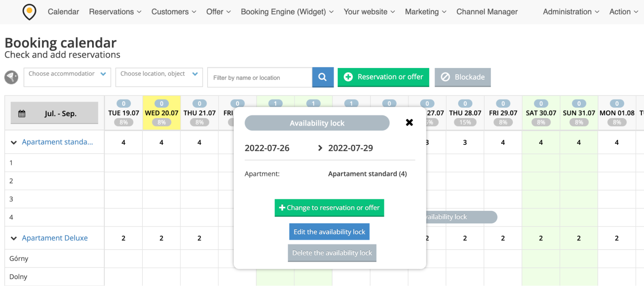Click the green Reservation or offer button

pos(383,77)
